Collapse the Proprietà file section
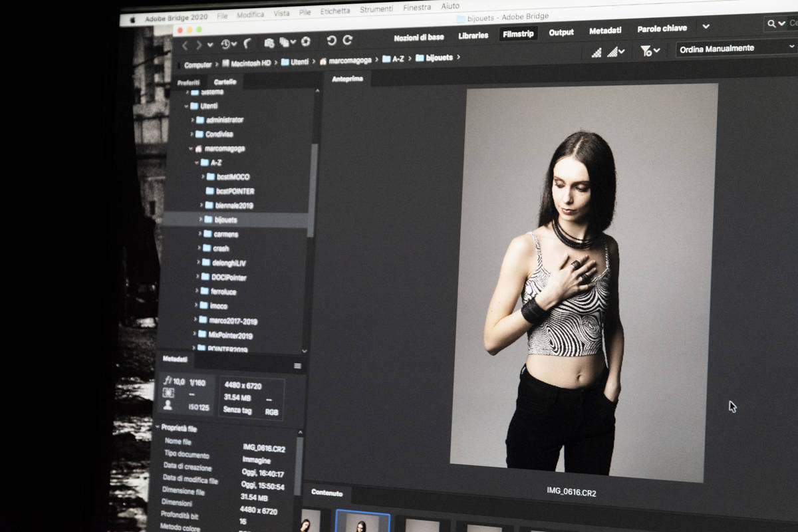Screen dimensions: 798x532 pos(157,427)
